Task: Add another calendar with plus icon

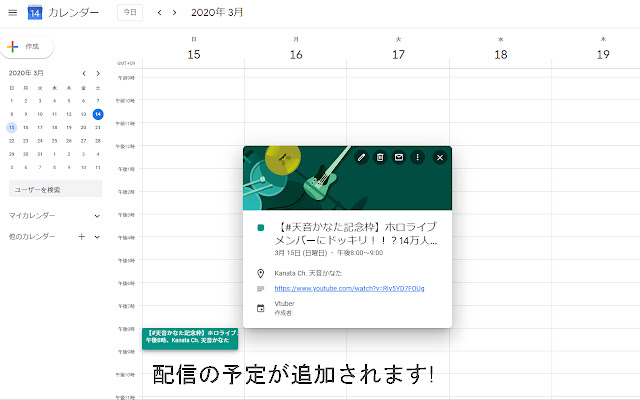Action: [x=82, y=236]
